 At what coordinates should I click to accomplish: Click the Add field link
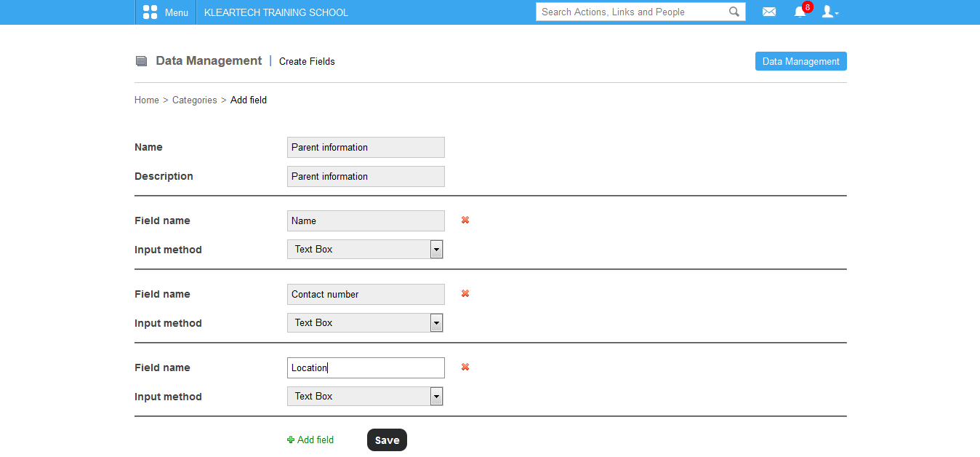(x=310, y=440)
